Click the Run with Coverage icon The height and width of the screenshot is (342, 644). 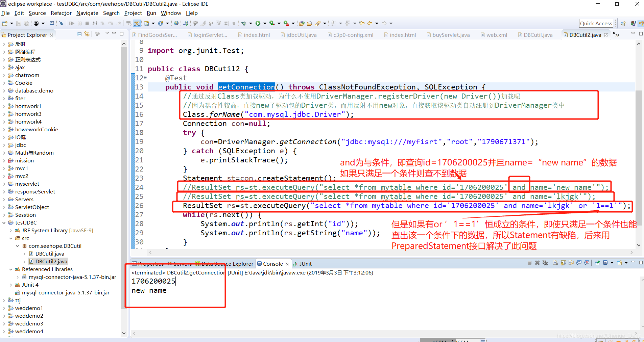coord(272,23)
